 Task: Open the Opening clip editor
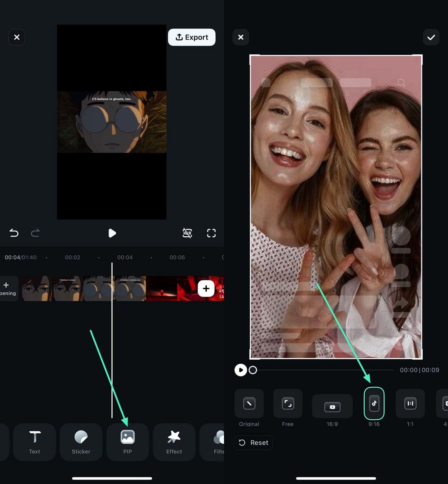point(6,288)
